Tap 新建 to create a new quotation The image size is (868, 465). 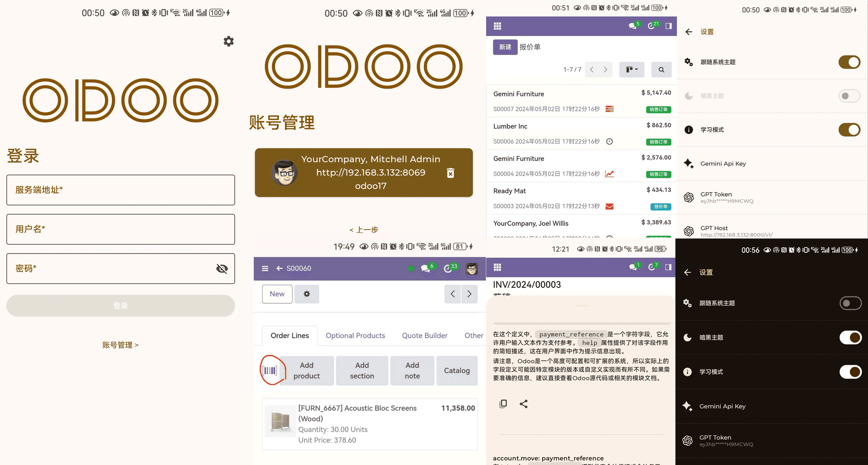point(504,47)
